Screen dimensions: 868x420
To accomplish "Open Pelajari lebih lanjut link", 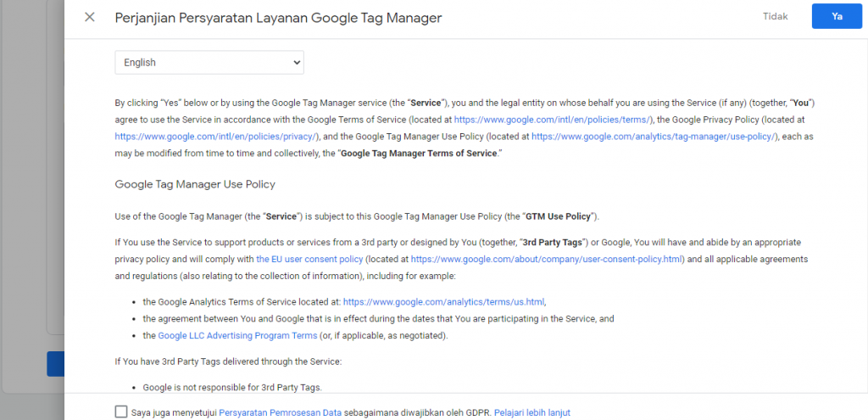I will [x=532, y=412].
